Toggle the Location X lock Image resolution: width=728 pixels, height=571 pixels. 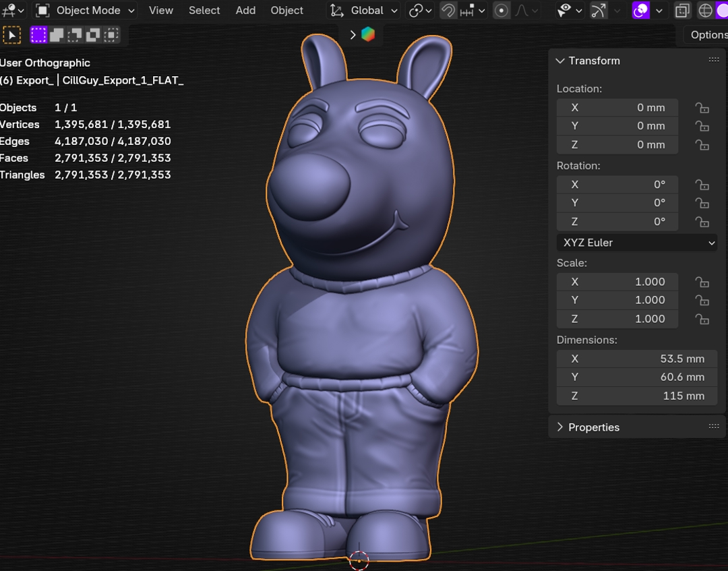click(702, 108)
